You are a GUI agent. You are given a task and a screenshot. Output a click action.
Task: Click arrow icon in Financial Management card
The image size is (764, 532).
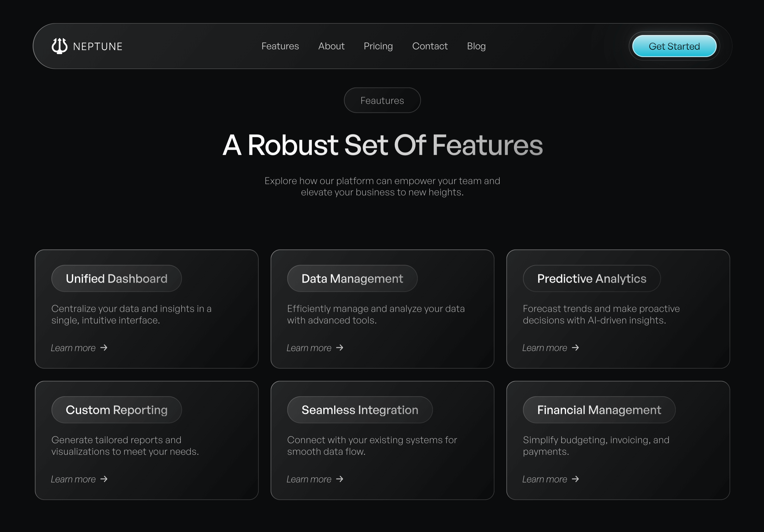pyautogui.click(x=575, y=479)
